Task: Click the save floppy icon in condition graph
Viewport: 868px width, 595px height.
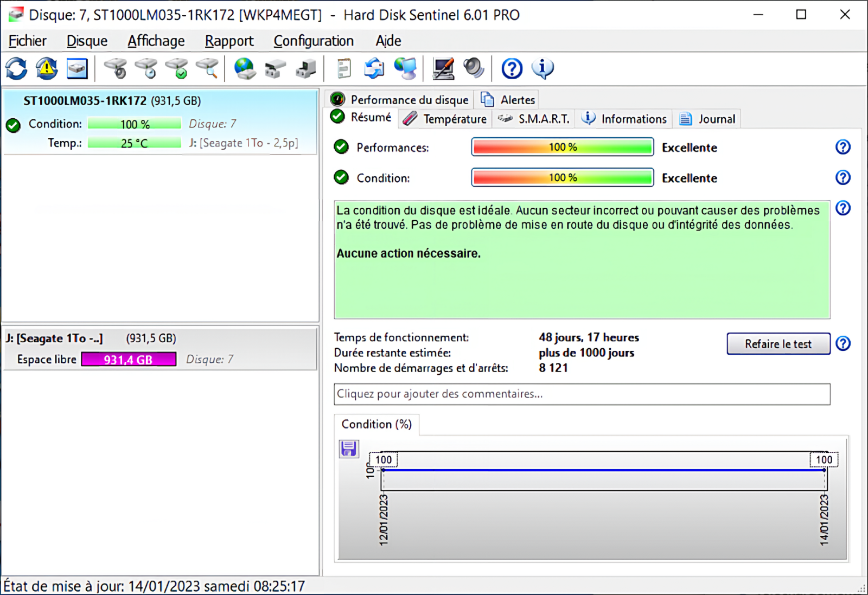Action: (349, 449)
